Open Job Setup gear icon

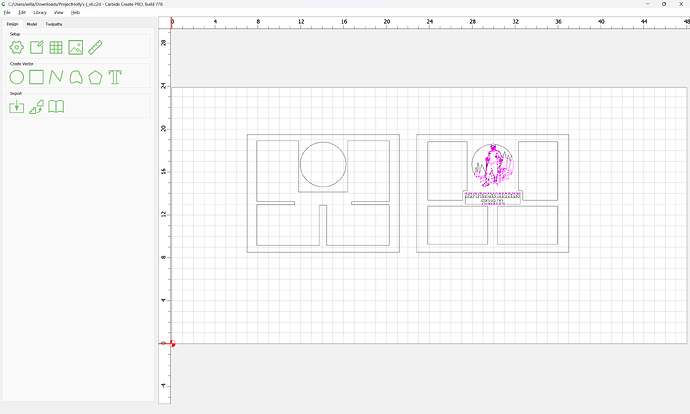(x=17, y=47)
